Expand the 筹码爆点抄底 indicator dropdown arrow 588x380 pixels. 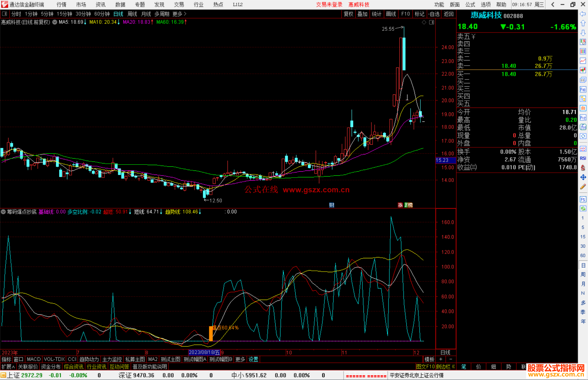[x=3, y=212]
